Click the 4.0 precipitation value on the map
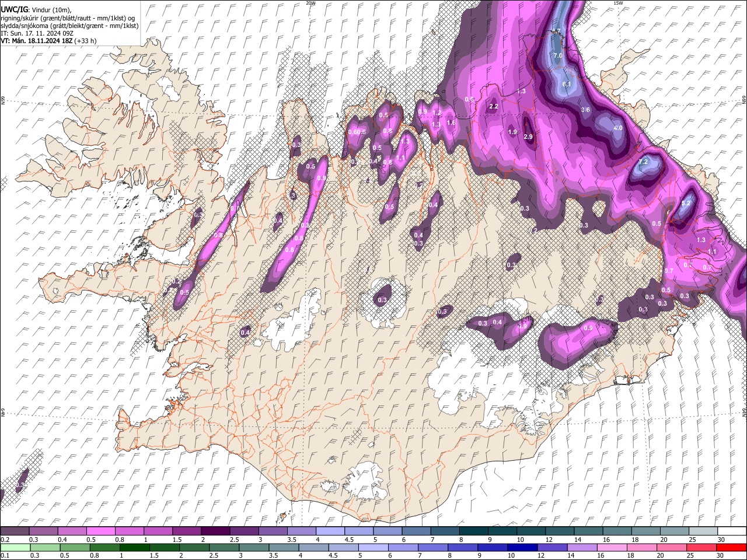The image size is (747, 560). click(x=618, y=128)
